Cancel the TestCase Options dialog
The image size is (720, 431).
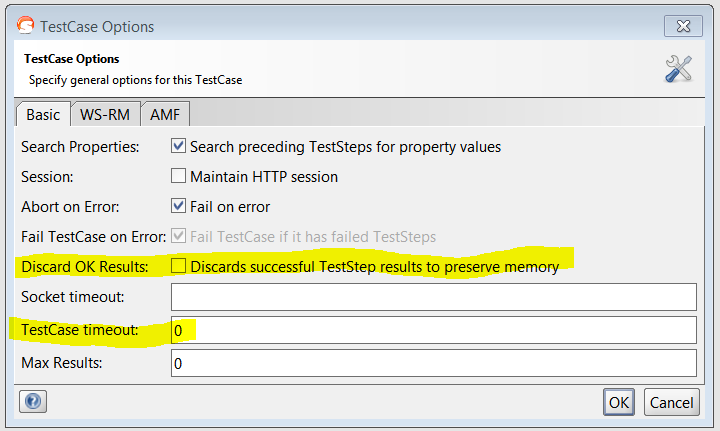pyautogui.click(x=671, y=402)
